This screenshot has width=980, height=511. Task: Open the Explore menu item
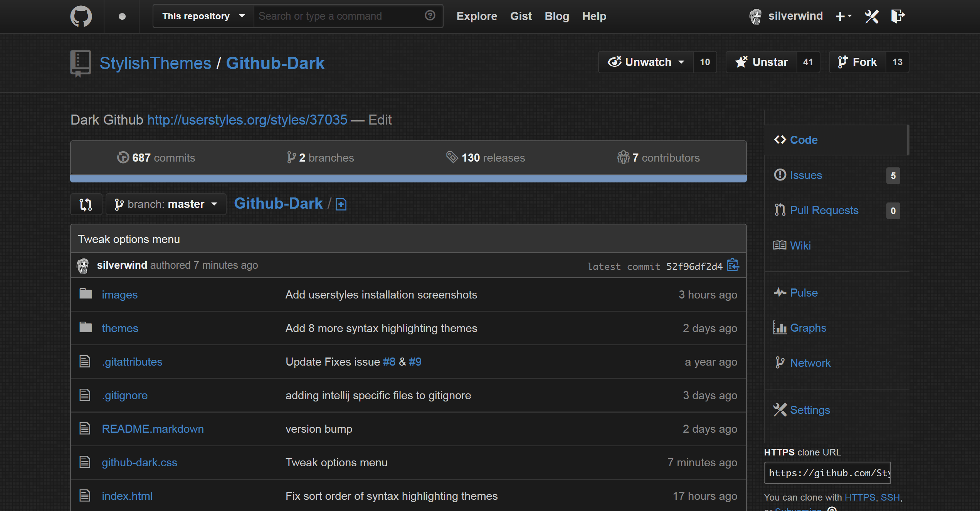(477, 16)
